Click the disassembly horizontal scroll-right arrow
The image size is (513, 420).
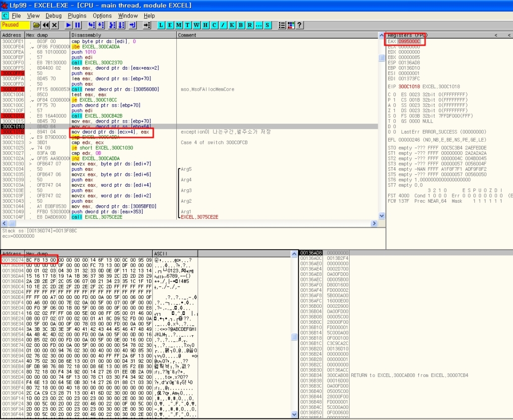(x=374, y=223)
